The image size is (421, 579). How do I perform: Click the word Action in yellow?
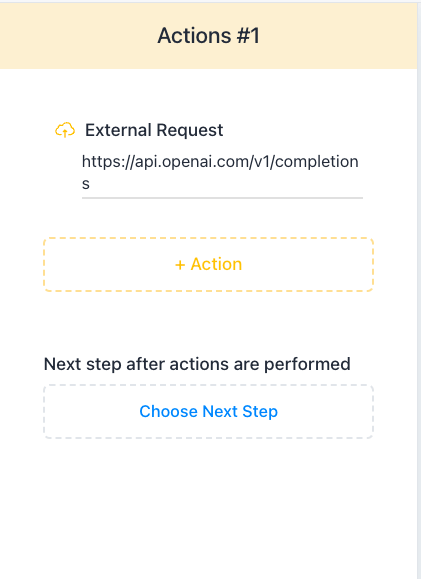pyautogui.click(x=216, y=264)
